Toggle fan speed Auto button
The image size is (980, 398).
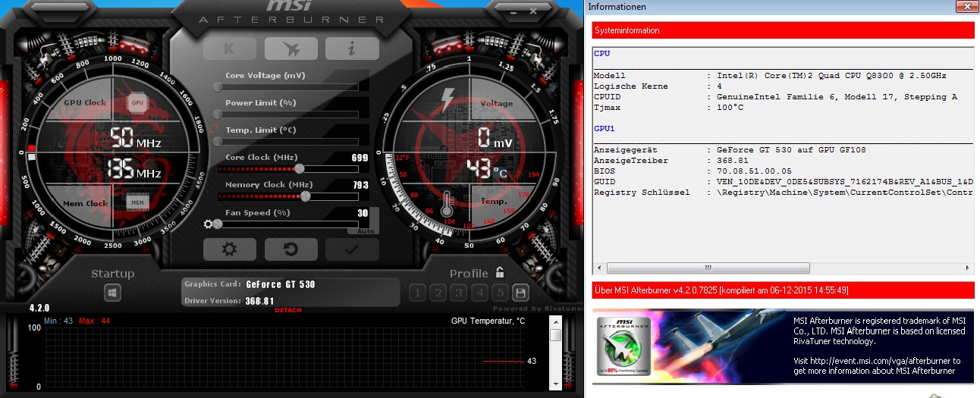click(x=364, y=230)
